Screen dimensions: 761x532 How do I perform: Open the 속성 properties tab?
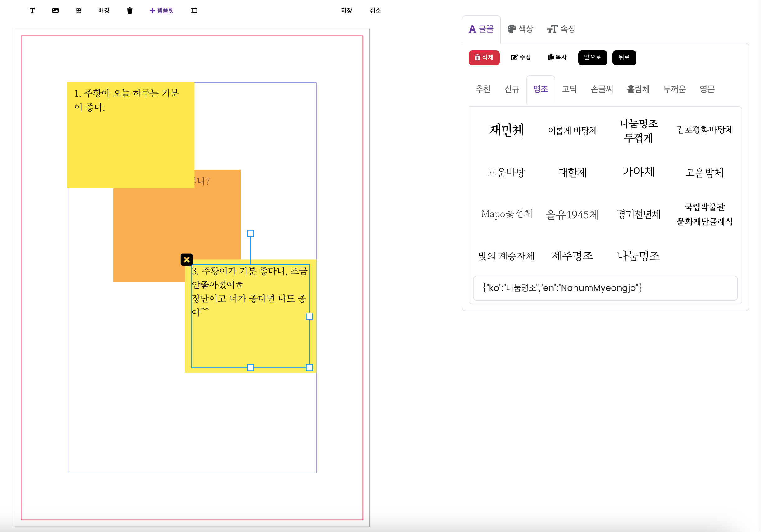pos(561,29)
